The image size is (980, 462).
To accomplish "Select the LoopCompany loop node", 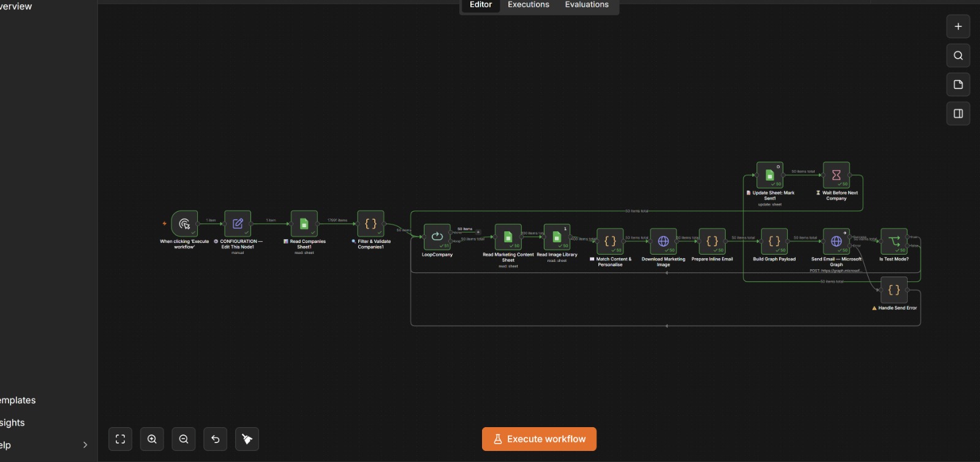I will [437, 237].
